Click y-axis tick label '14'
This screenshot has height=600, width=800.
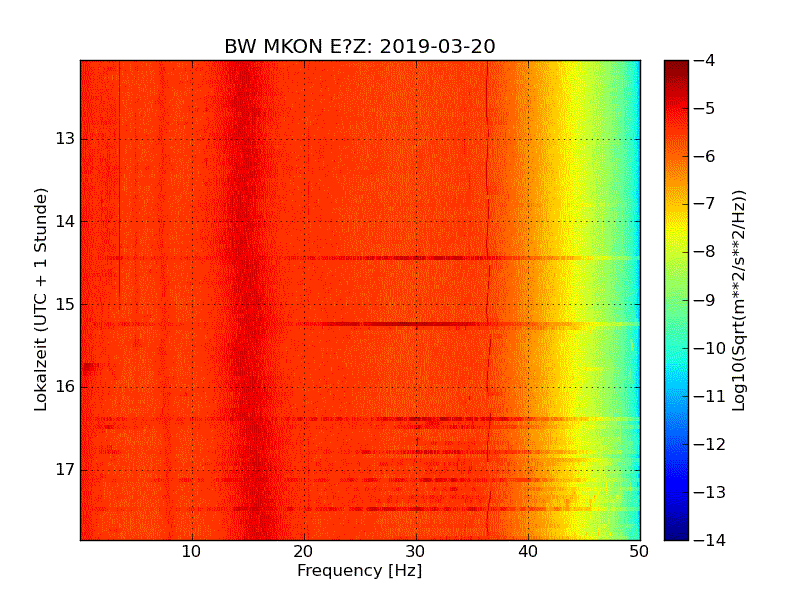coord(65,221)
